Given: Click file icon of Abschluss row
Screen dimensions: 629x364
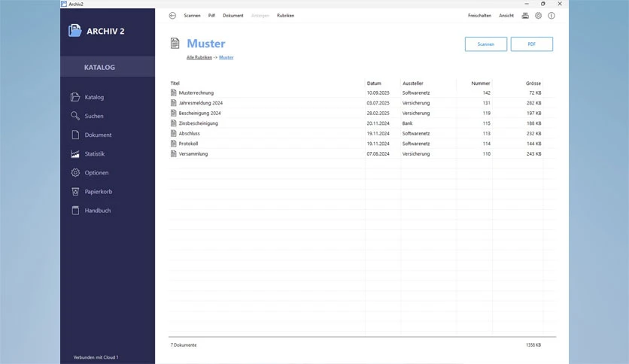Looking at the screenshot, I should (x=173, y=133).
